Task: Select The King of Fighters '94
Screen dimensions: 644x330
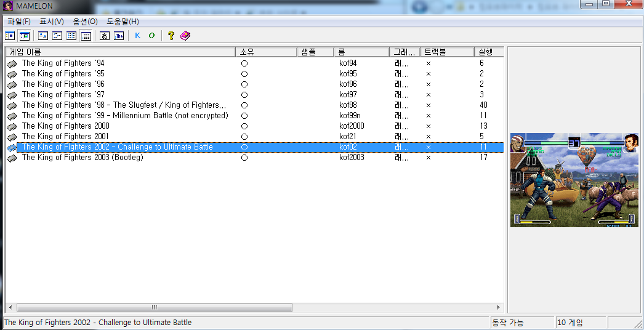Action: tap(63, 63)
